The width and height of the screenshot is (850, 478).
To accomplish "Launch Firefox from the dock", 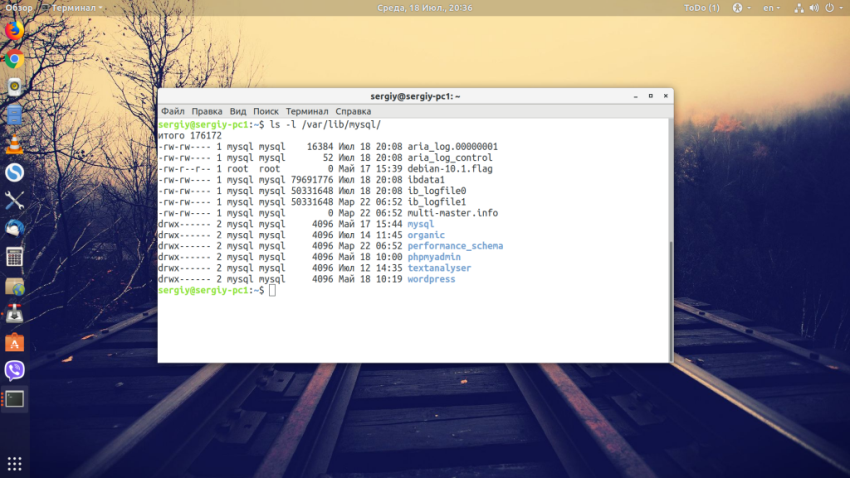I will pos(14,30).
